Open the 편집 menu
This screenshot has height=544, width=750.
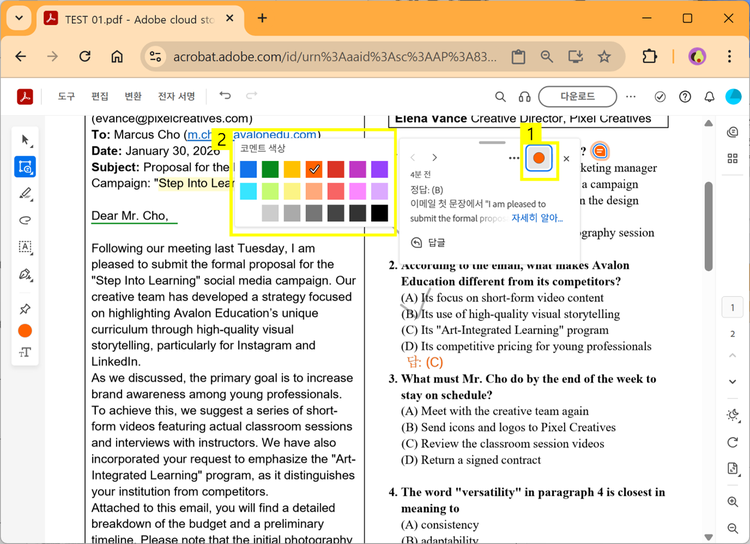point(100,97)
